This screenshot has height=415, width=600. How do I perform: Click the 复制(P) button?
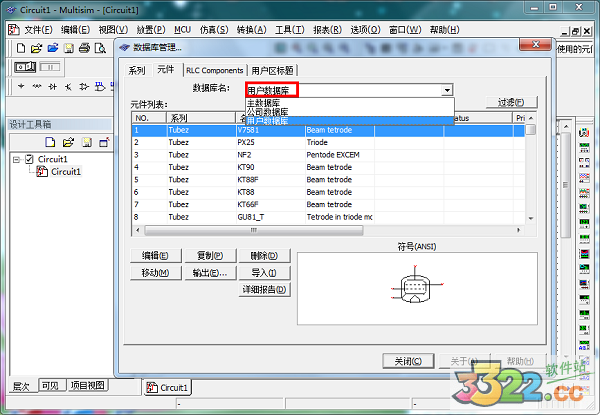pyautogui.click(x=210, y=256)
